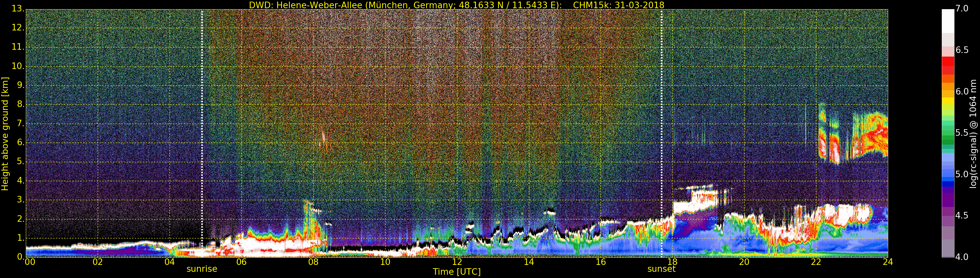Click the 06 tick label on the time axis
The width and height of the screenshot is (980, 278).
[241, 262]
